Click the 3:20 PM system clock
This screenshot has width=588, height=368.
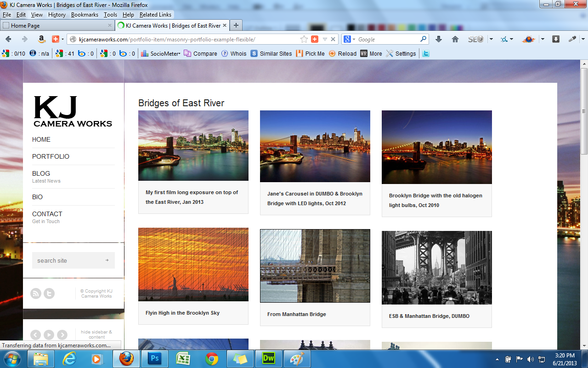pos(564,355)
